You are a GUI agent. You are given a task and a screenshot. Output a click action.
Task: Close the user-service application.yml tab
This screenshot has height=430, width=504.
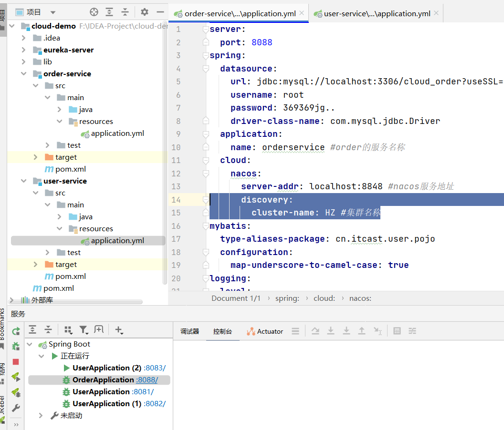[x=436, y=13]
